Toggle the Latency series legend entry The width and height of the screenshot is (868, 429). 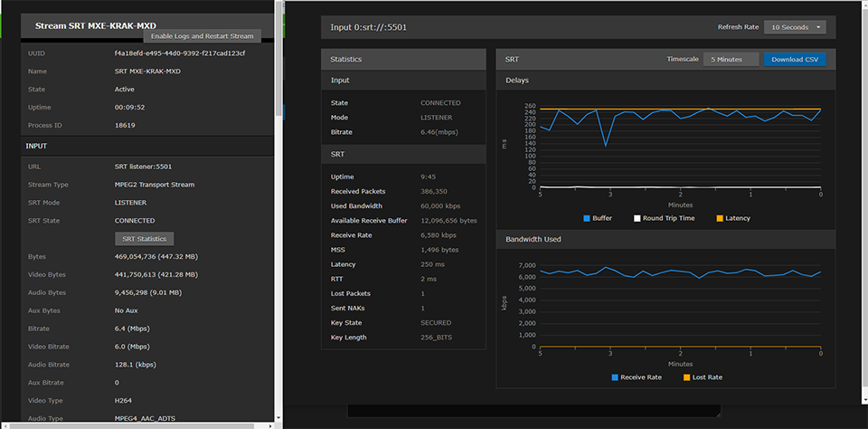732,218
